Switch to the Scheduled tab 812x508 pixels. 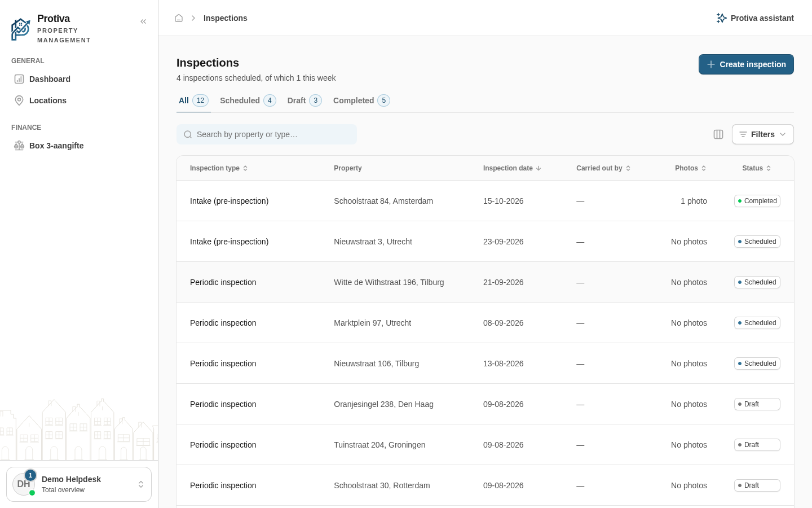248,100
